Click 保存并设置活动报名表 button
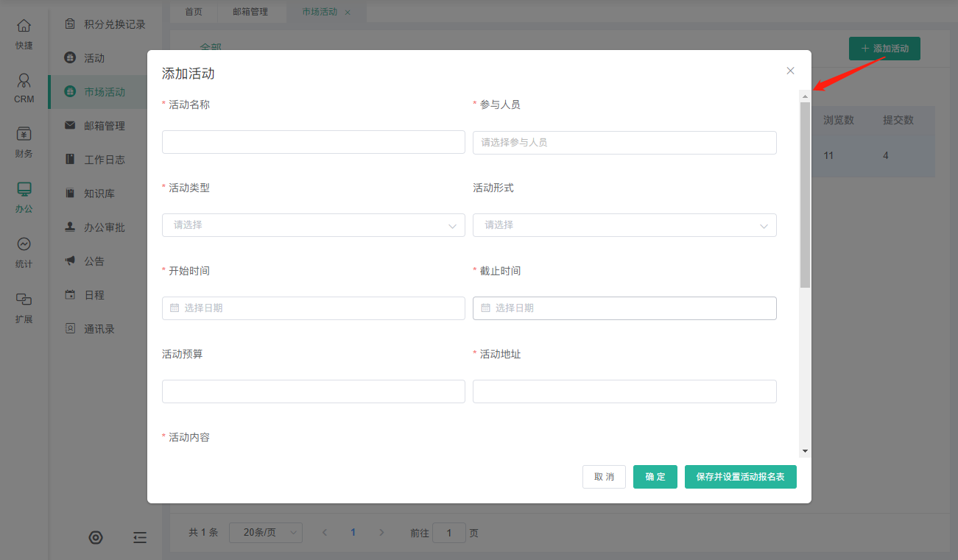This screenshot has width=958, height=560. [x=741, y=477]
